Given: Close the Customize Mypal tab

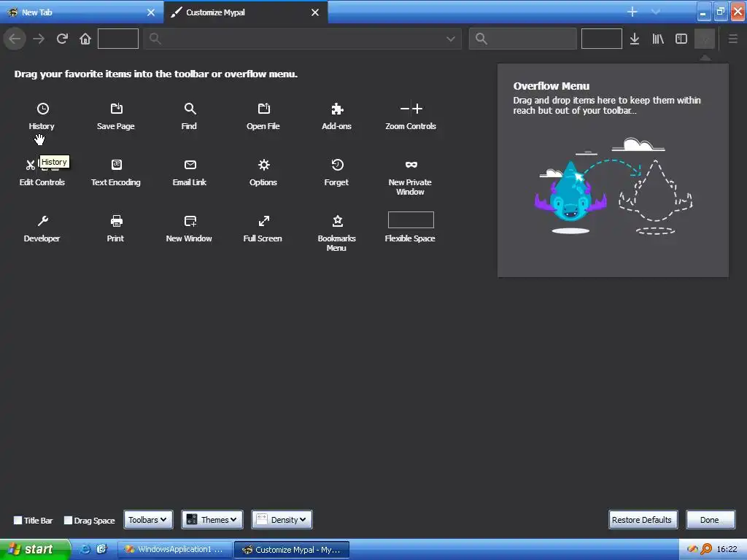Looking at the screenshot, I should pos(315,12).
